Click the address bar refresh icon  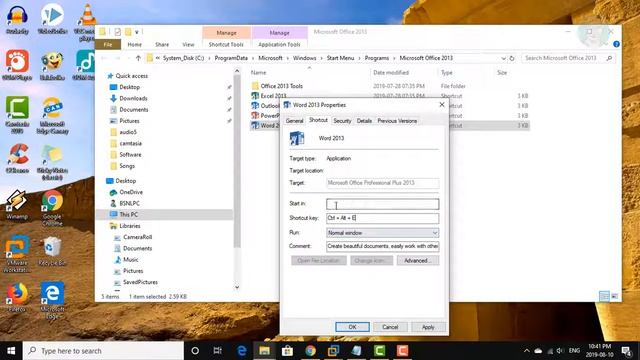click(512, 58)
